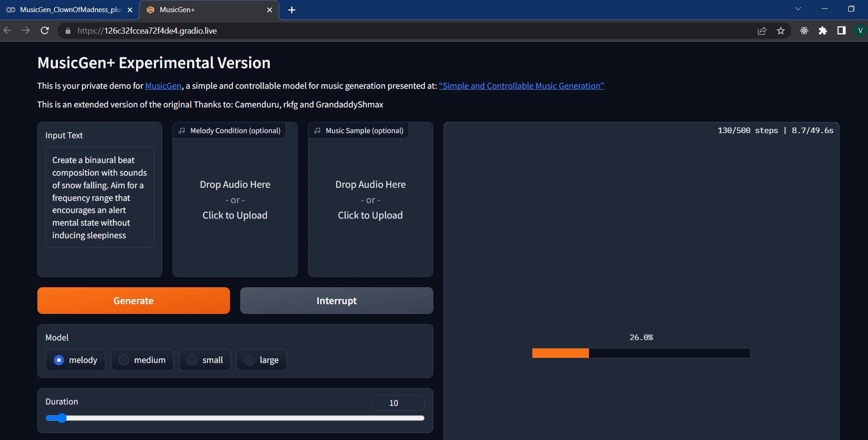Bookmark the page with the star icon

click(x=781, y=31)
